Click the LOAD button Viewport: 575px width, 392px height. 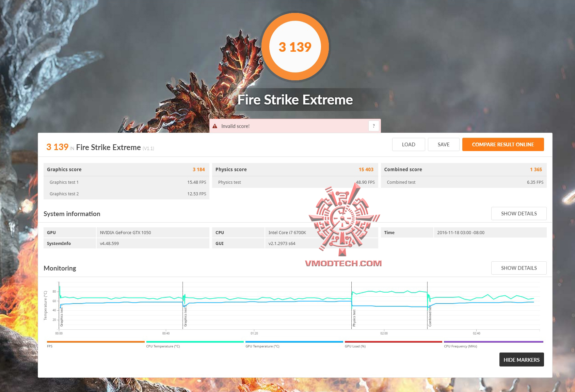(409, 144)
